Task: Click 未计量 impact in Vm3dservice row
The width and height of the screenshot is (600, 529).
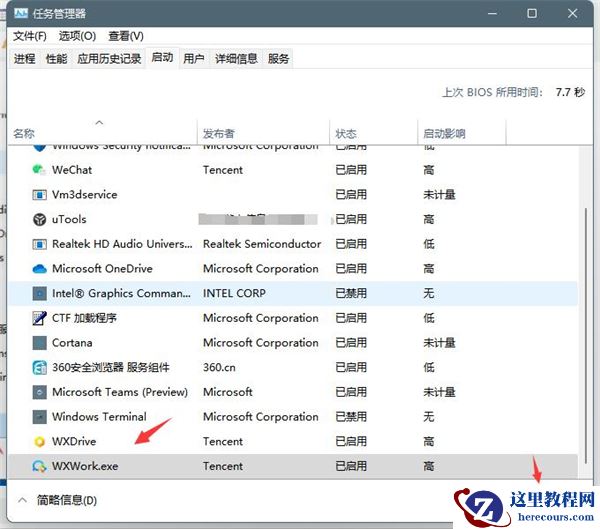Action: tap(439, 195)
